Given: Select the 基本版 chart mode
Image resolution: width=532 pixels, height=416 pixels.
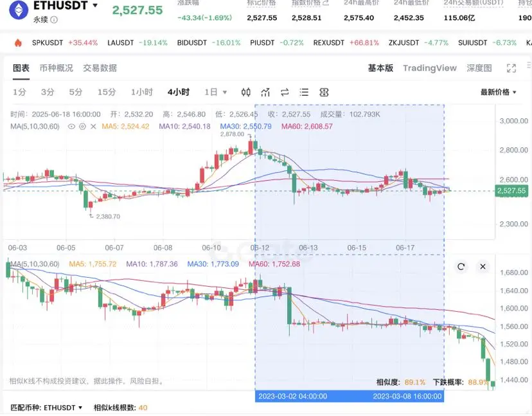Looking at the screenshot, I should [380, 68].
